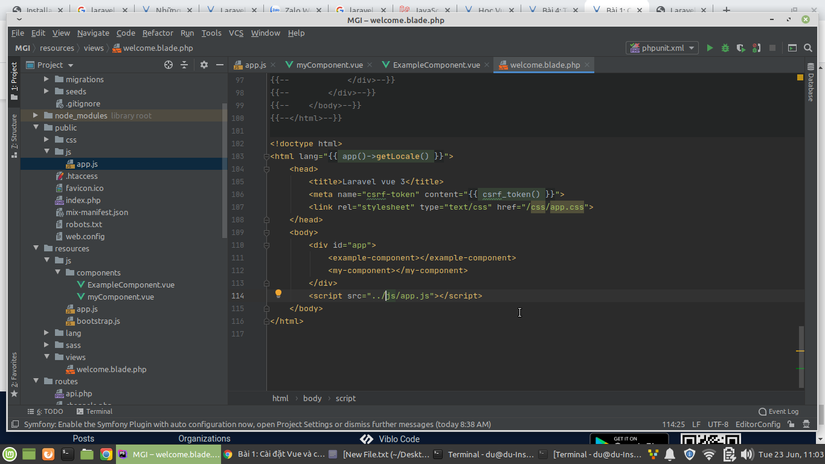Collapse the resources folder

pyautogui.click(x=36, y=248)
